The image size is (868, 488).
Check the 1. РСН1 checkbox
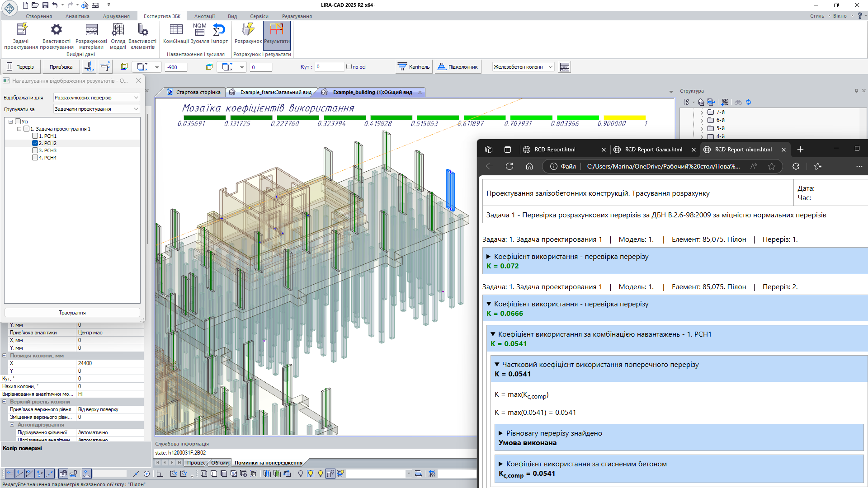[x=35, y=136]
